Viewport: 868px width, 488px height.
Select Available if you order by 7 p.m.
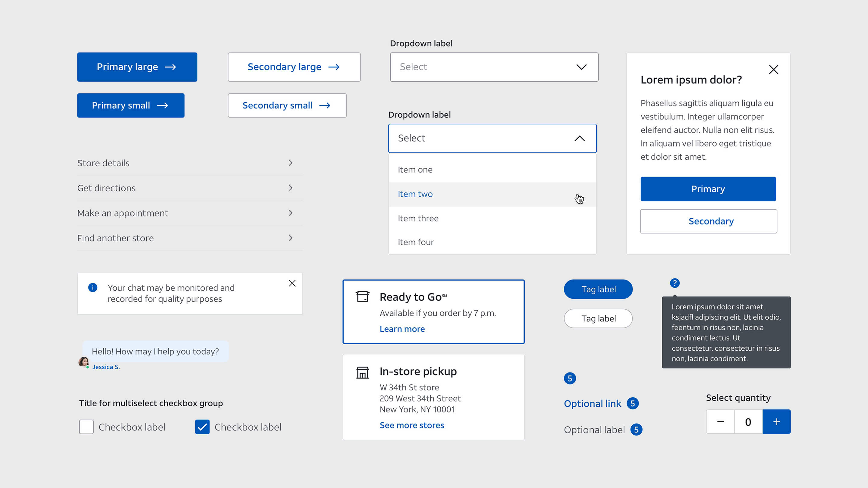(x=438, y=313)
